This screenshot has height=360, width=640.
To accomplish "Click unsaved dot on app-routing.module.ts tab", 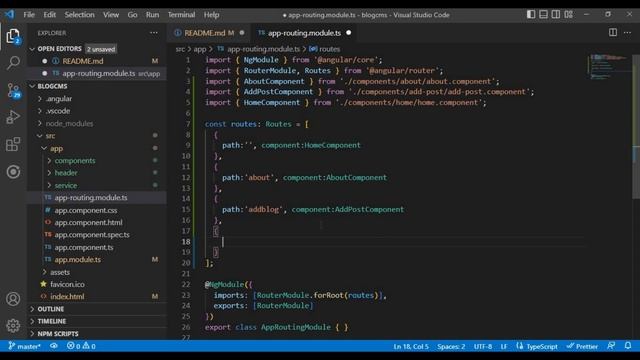I will point(349,33).
